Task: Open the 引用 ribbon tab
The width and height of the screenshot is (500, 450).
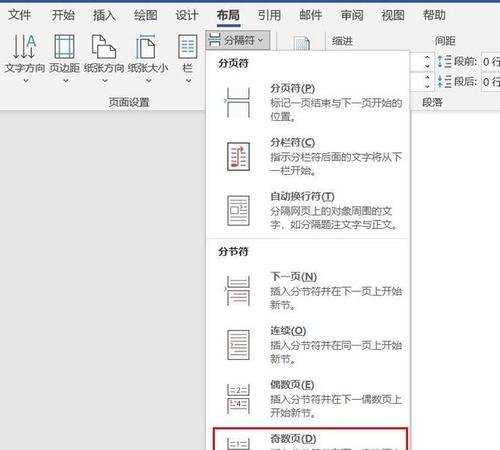Action: click(269, 15)
